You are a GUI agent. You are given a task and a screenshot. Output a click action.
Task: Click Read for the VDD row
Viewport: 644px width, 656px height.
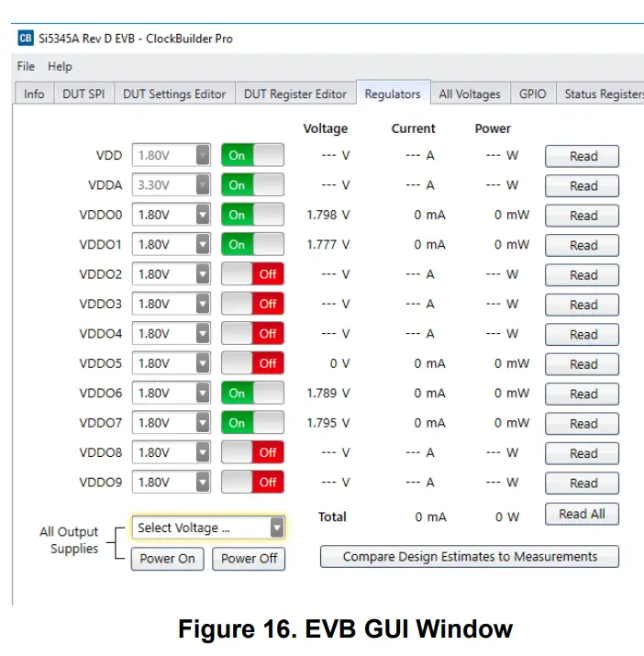click(x=582, y=156)
